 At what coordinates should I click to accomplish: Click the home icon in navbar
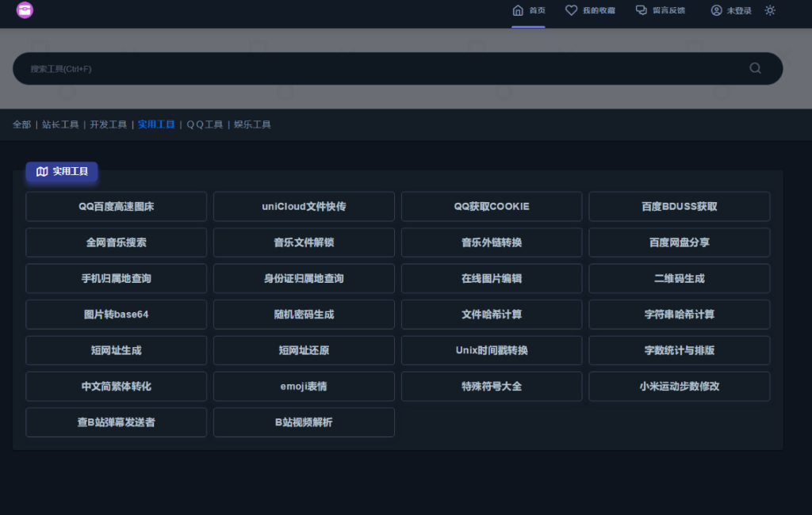coord(518,10)
